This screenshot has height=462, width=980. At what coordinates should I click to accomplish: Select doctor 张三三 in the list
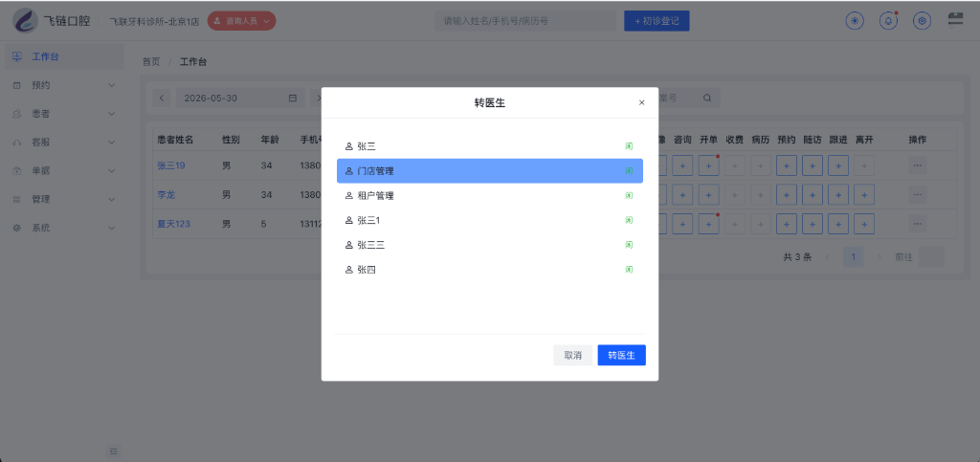(489, 246)
